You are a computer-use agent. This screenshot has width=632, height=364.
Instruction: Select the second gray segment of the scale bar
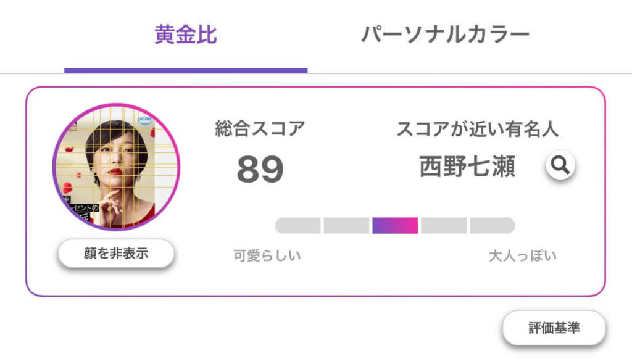pos(346,226)
